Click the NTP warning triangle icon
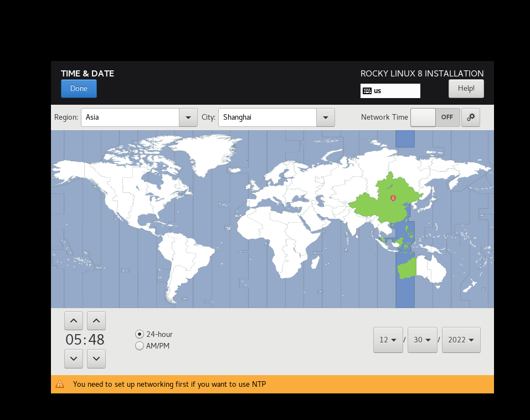This screenshot has width=530, height=420. 60,384
